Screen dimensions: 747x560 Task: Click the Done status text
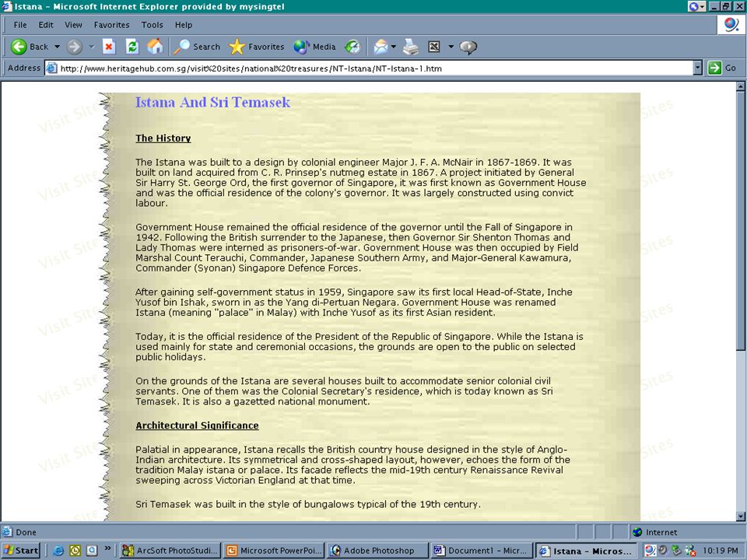click(x=26, y=532)
